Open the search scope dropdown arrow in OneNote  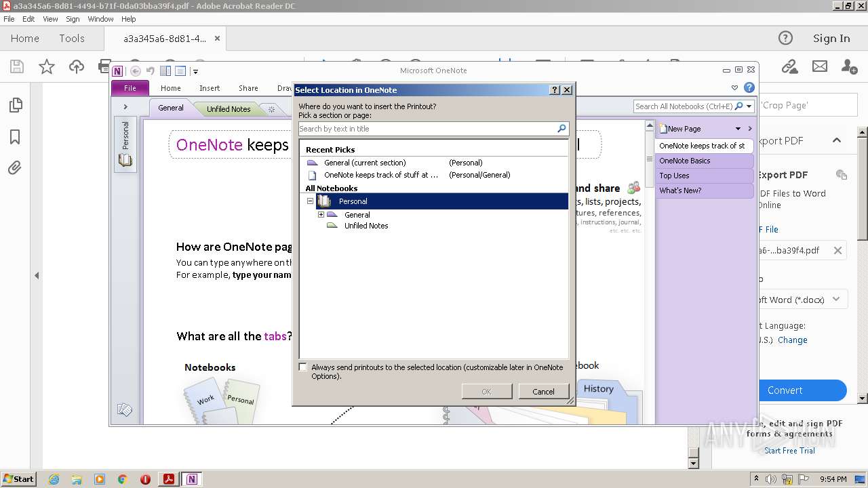point(749,106)
